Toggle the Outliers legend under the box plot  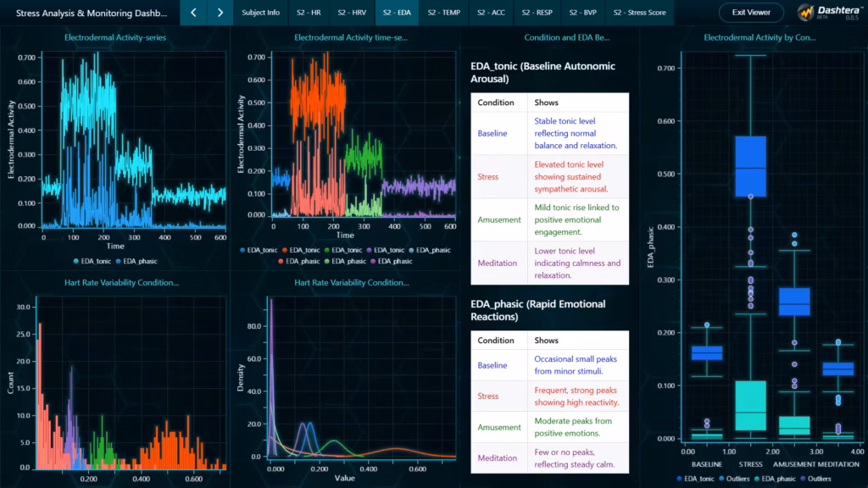coord(735,479)
